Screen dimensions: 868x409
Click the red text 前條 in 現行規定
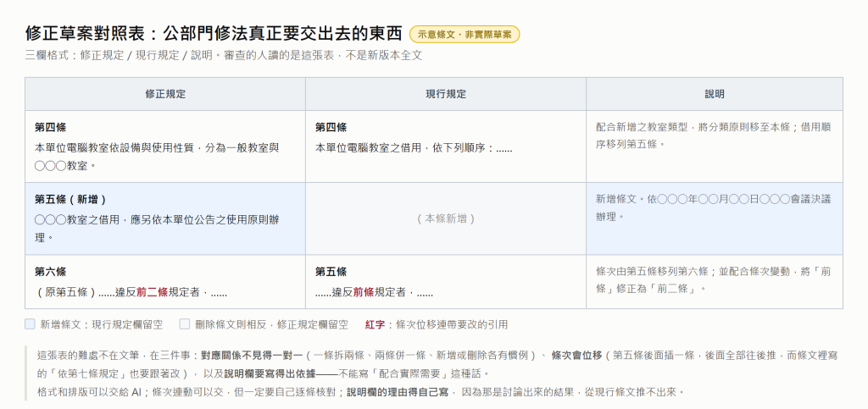[364, 292]
